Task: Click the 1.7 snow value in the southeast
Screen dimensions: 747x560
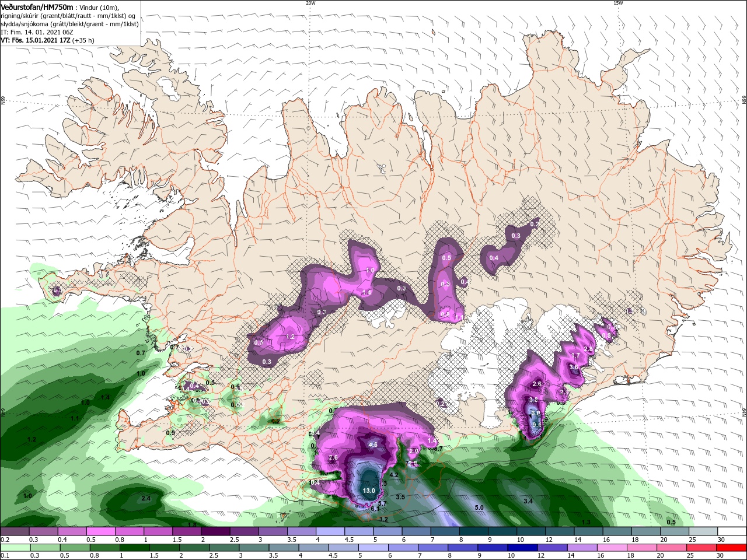Action: pyautogui.click(x=575, y=355)
